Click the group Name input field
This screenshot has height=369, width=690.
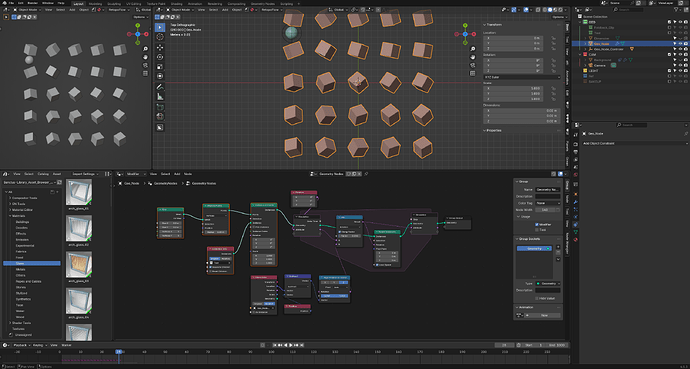click(x=548, y=190)
